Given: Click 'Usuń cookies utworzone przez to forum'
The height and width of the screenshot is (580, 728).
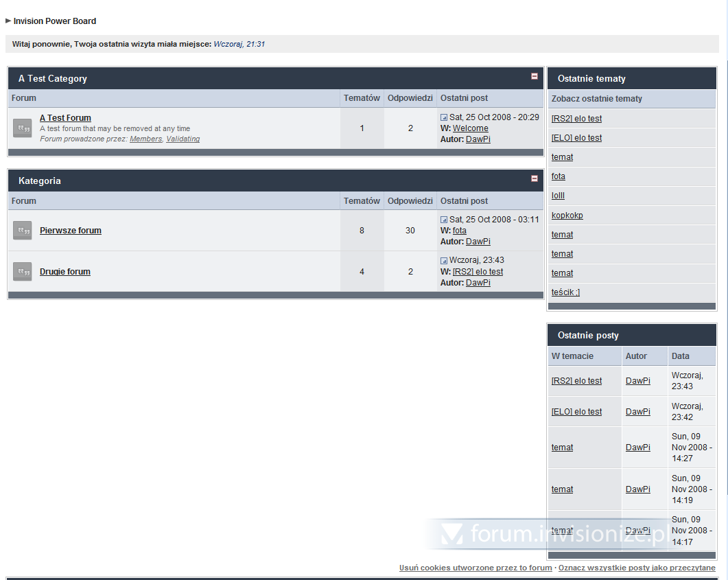Looking at the screenshot, I should pyautogui.click(x=475, y=568).
